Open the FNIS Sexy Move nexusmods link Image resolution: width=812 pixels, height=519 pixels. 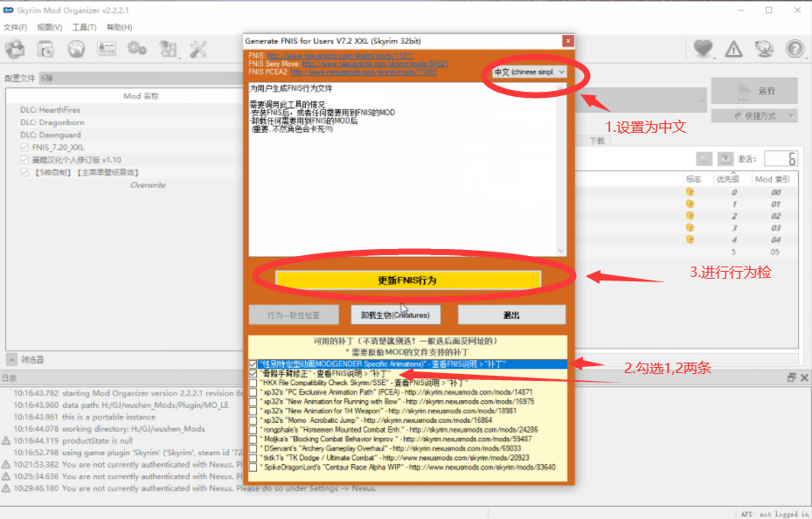pos(375,64)
